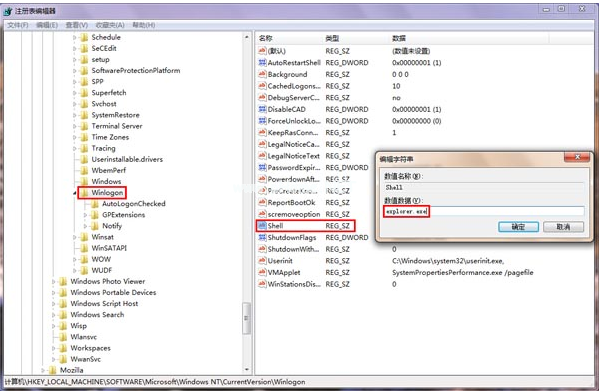The image size is (599, 391).
Task: Click the AutoRestartShell DWORD value icon
Action: point(262,63)
